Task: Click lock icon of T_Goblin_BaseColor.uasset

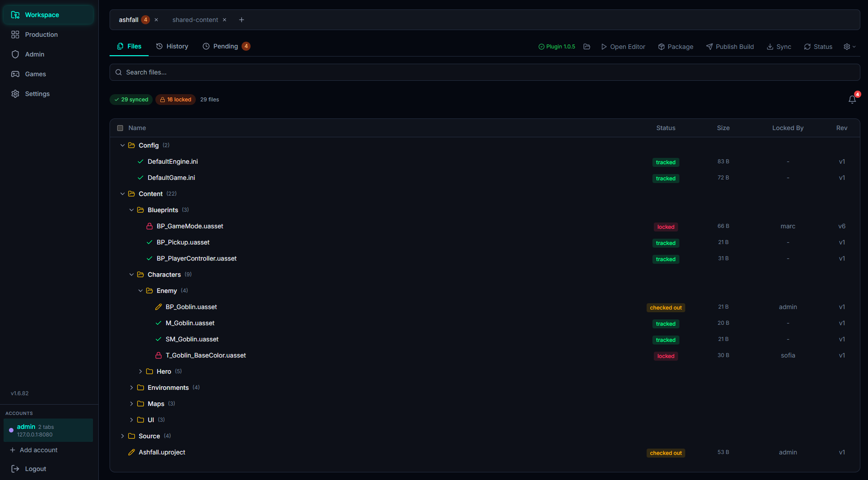Action: tap(159, 355)
